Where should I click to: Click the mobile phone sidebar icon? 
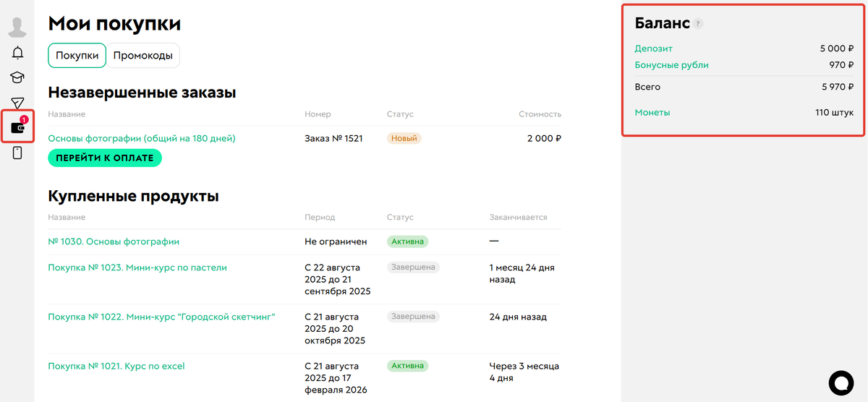click(17, 153)
